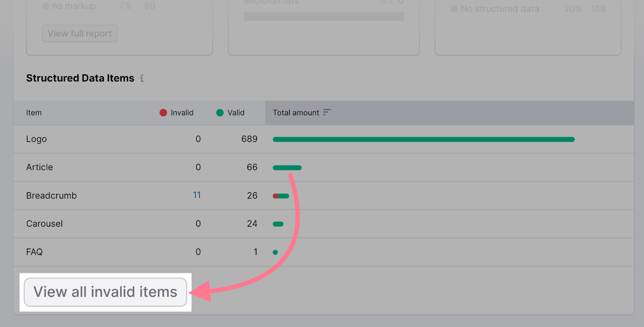
Task: Click the 11 invalid items link for Breadcrumb
Action: [196, 195]
